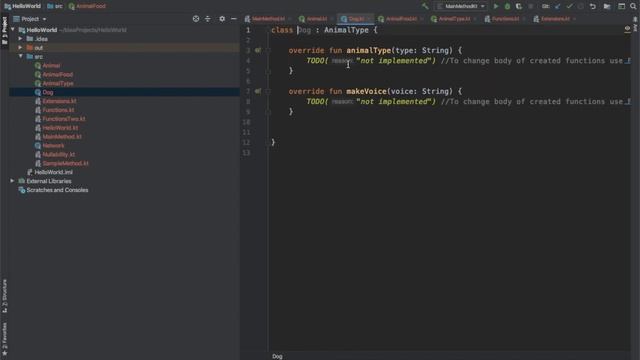This screenshot has height=360, width=640.
Task: Select Dog in project tree
Action: click(48, 92)
